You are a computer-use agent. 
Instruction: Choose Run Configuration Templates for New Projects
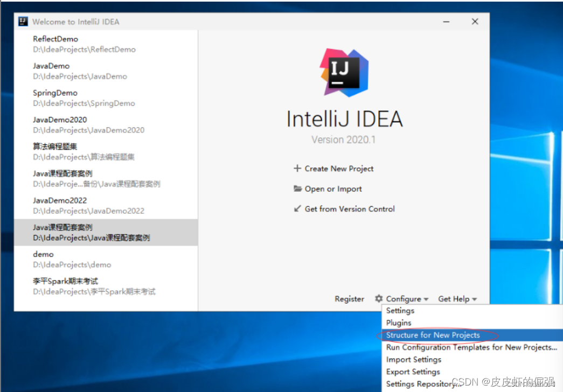(x=471, y=347)
